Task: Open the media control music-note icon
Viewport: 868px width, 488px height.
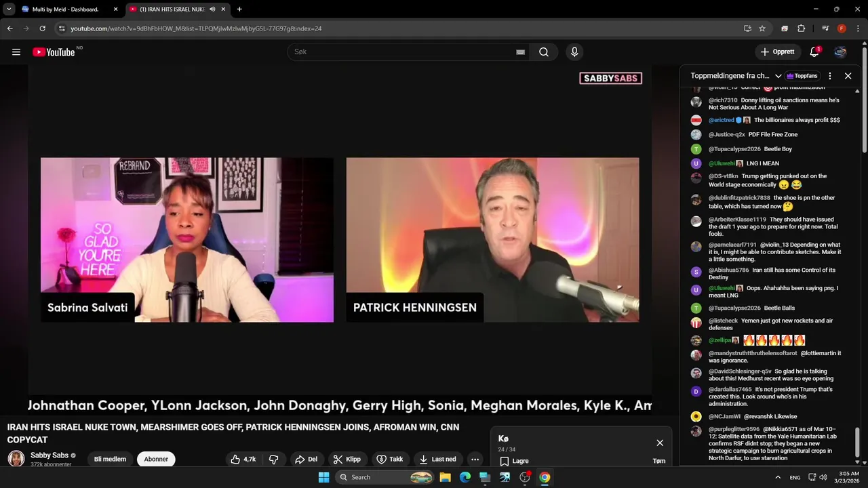Action: (825, 28)
